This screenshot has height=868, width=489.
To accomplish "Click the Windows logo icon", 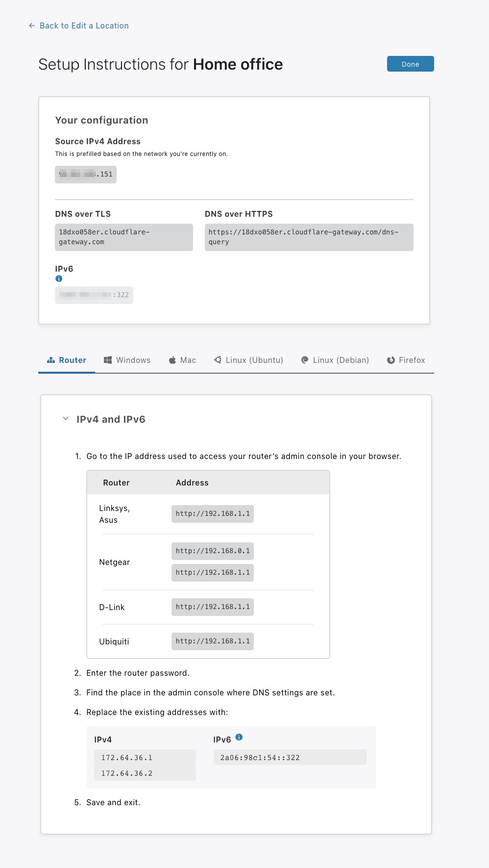I will coord(108,360).
